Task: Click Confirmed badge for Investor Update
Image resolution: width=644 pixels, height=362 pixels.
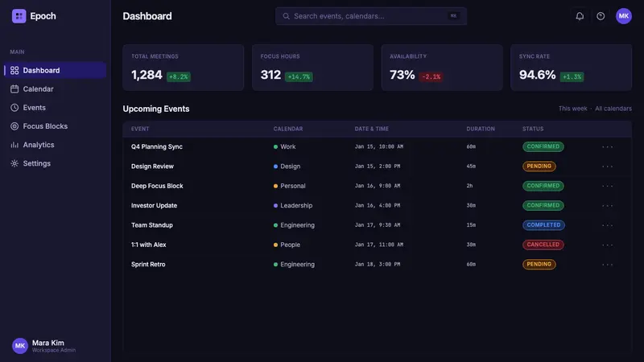Action: point(543,206)
